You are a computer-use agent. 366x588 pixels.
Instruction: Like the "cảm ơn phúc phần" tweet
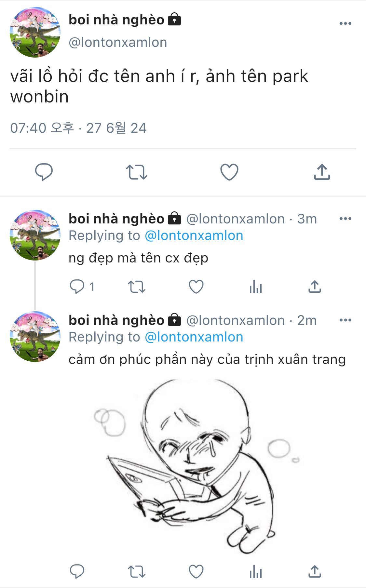point(196,571)
